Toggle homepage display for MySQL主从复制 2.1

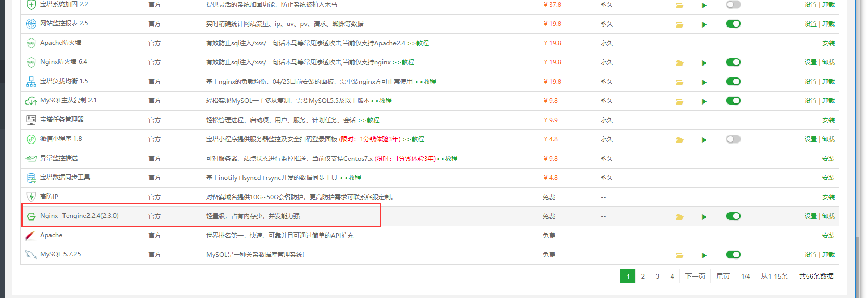coord(733,100)
